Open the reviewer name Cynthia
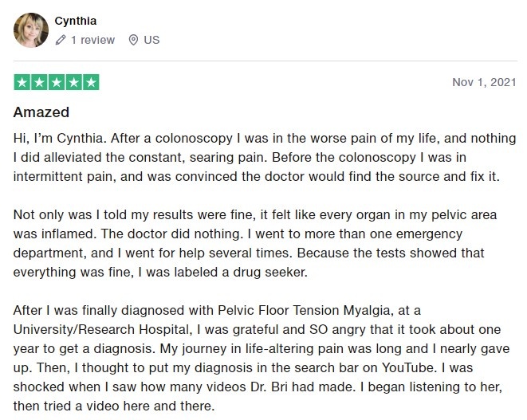527x420 pixels. (76, 21)
